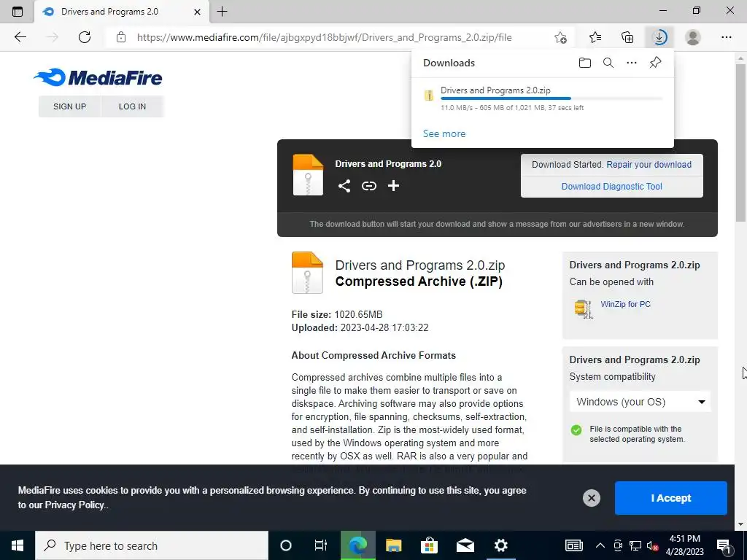Open Cortana circle icon in taskbar
Image resolution: width=747 pixels, height=560 pixels.
286,545
